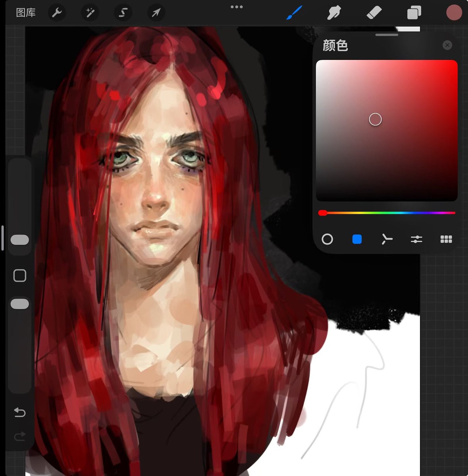Select the Eraser tool
The height and width of the screenshot is (476, 468).
coord(374,13)
